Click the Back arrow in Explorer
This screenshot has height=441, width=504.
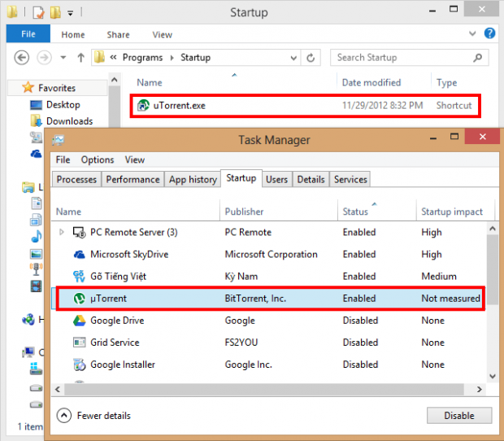coord(21,58)
